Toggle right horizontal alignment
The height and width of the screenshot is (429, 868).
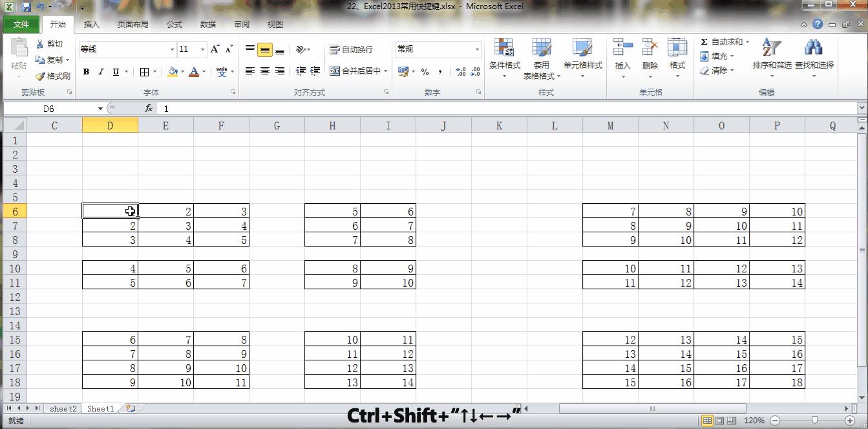280,71
